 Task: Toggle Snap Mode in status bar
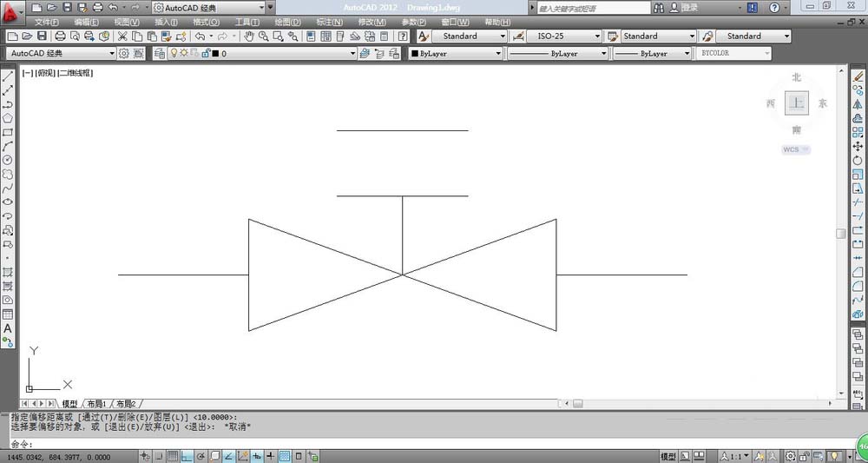click(x=159, y=456)
